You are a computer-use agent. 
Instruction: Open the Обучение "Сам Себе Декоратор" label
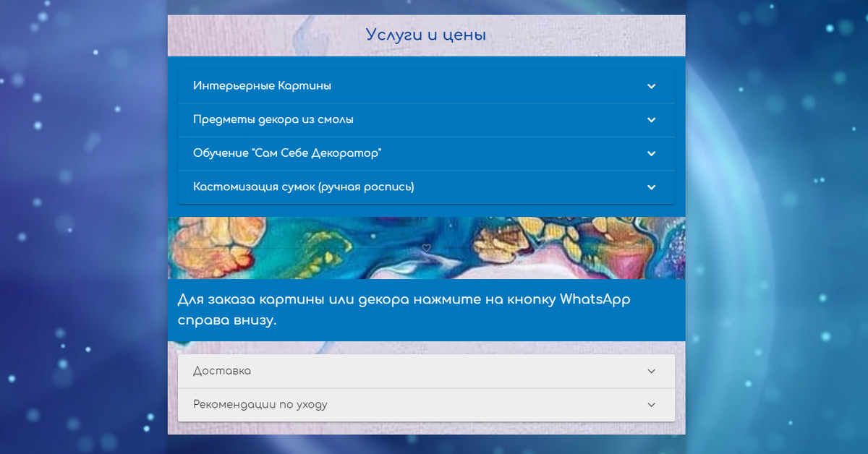tap(287, 153)
